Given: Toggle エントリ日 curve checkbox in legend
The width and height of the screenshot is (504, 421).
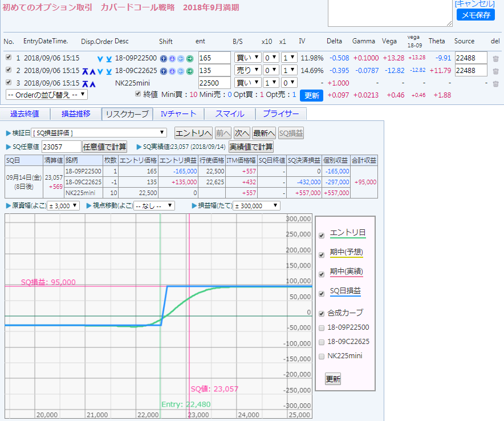Looking at the screenshot, I should pyautogui.click(x=322, y=236).
